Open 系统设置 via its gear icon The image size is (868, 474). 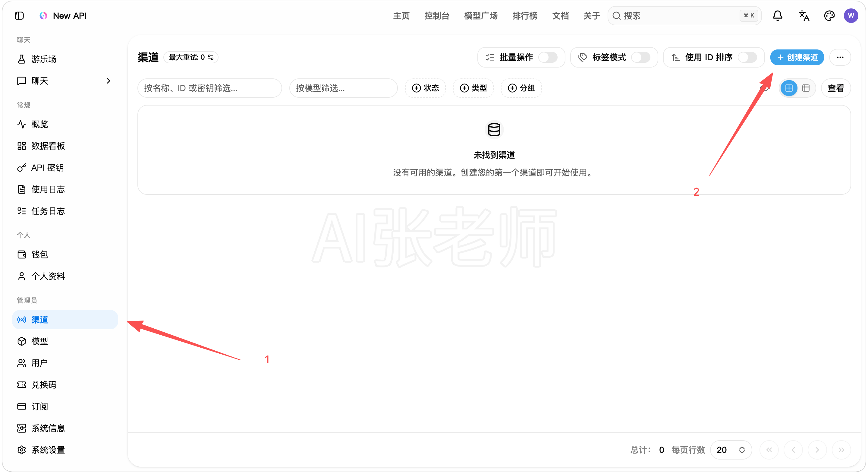pos(22,450)
